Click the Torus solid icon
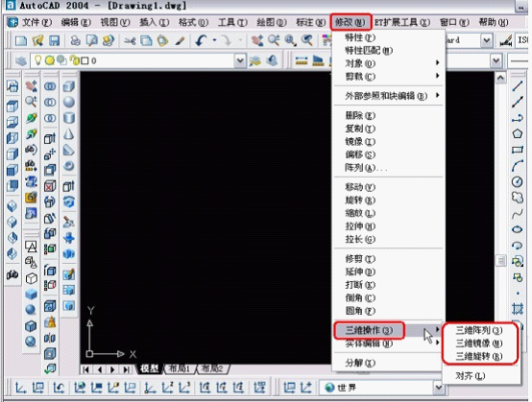 pos(69,166)
